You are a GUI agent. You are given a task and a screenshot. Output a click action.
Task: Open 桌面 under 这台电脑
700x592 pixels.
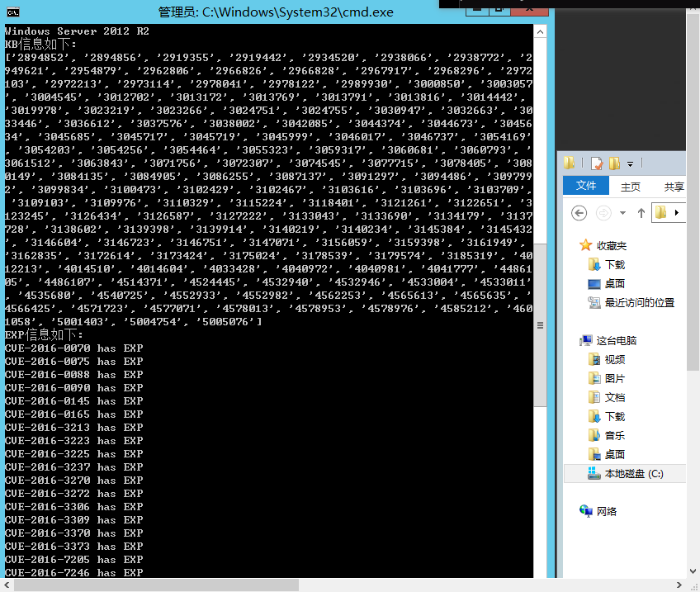point(606,454)
